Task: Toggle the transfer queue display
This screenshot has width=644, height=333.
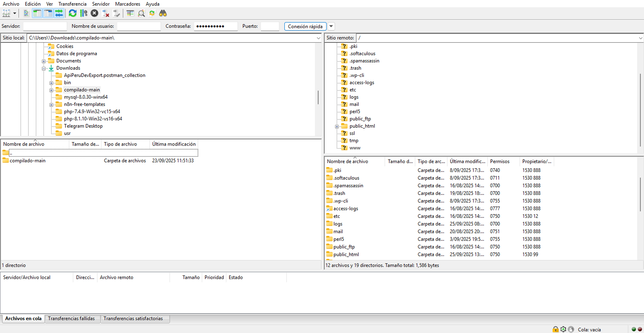Action: (59, 13)
